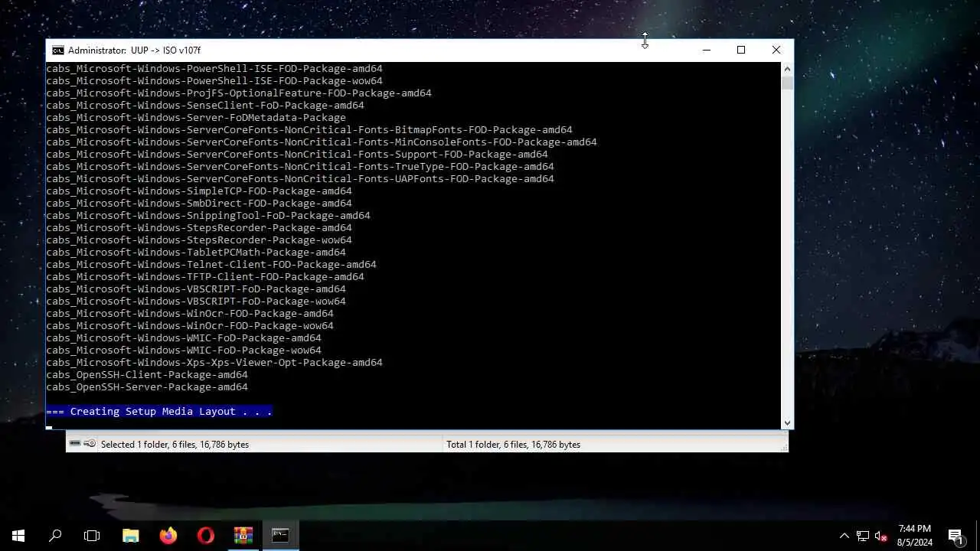The height and width of the screenshot is (551, 980).
Task: Click the 'SnippingTool-FoD-Package-amd64' line
Action: click(208, 216)
